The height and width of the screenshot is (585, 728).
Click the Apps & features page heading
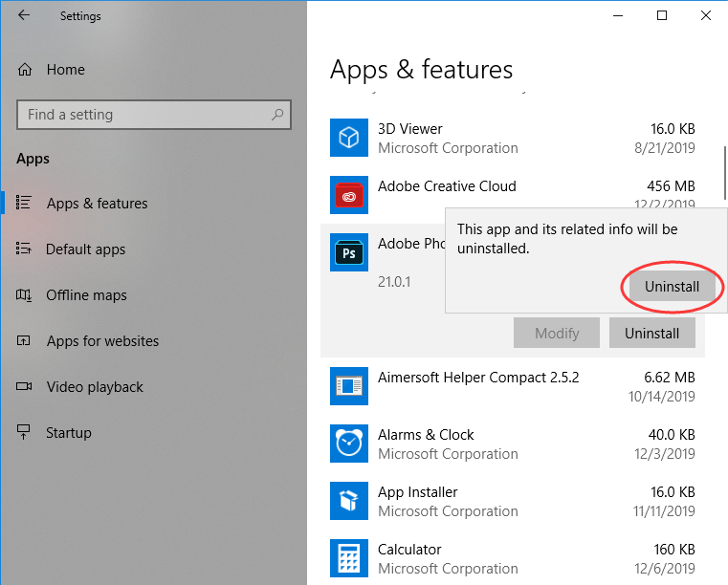[x=421, y=70]
